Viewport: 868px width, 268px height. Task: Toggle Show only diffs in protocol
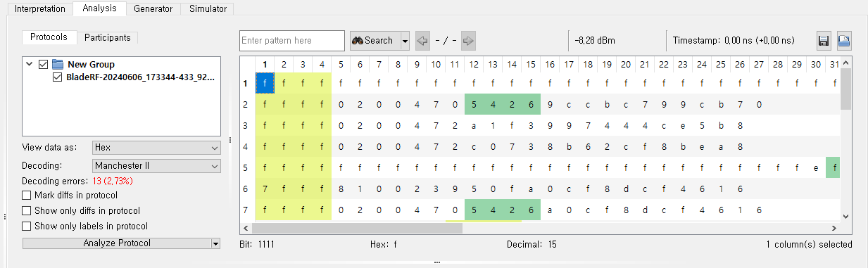point(27,211)
